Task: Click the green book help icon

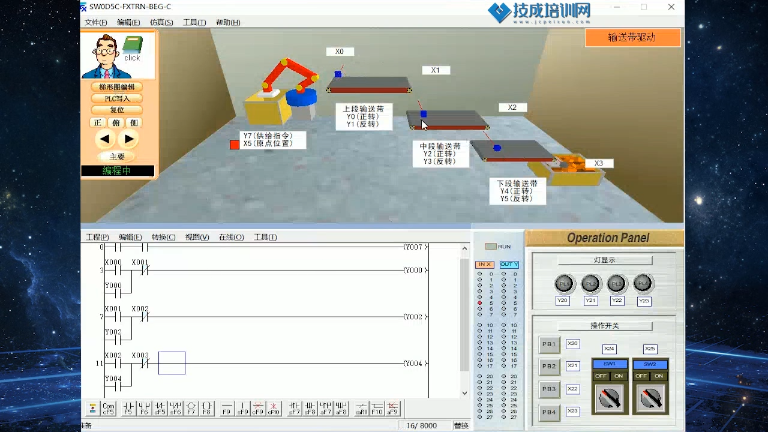Action: [x=133, y=46]
